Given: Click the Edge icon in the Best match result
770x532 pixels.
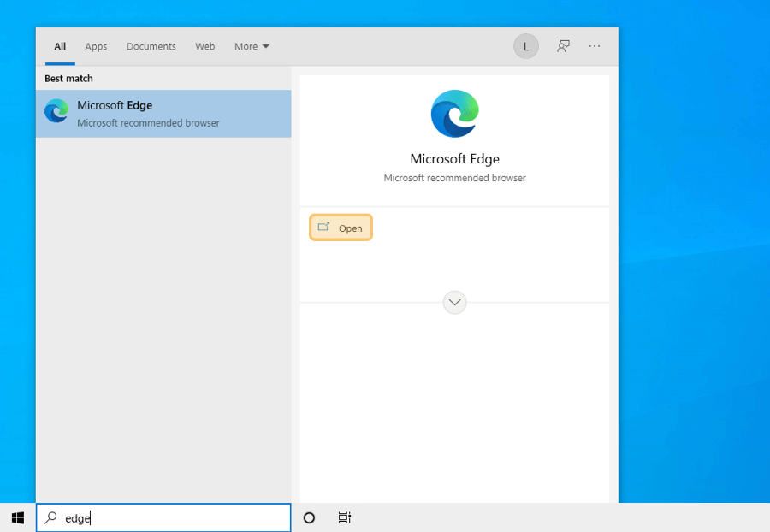Looking at the screenshot, I should tap(56, 111).
